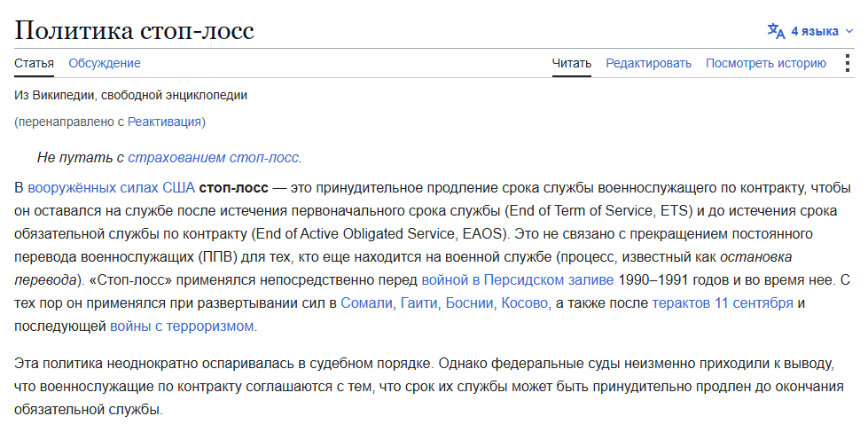868x432 pixels.
Task: Switch to the «Обсуждение» tab
Action: [105, 63]
